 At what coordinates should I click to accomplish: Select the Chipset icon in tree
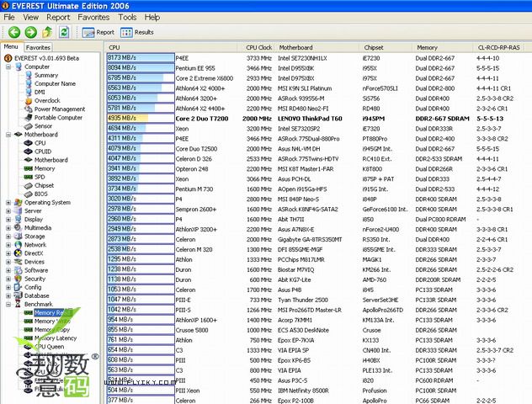coord(29,185)
